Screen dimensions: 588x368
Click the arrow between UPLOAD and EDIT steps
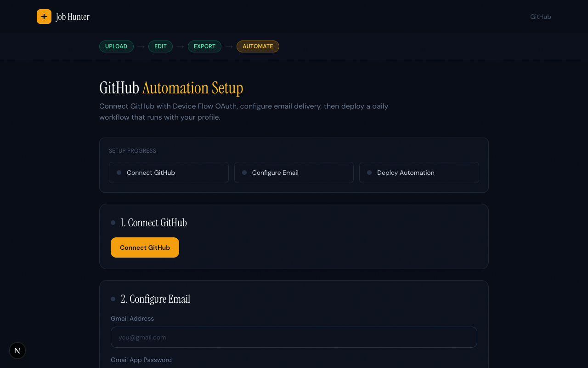141,46
